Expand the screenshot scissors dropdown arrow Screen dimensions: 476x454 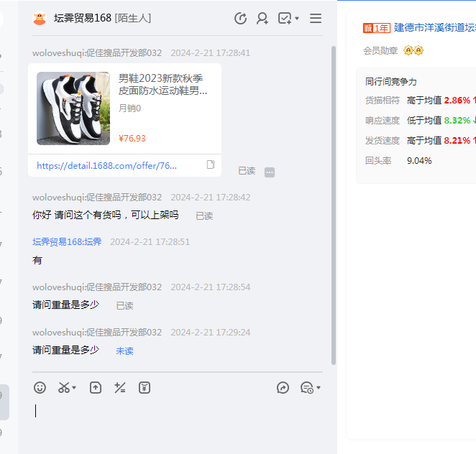coord(75,389)
